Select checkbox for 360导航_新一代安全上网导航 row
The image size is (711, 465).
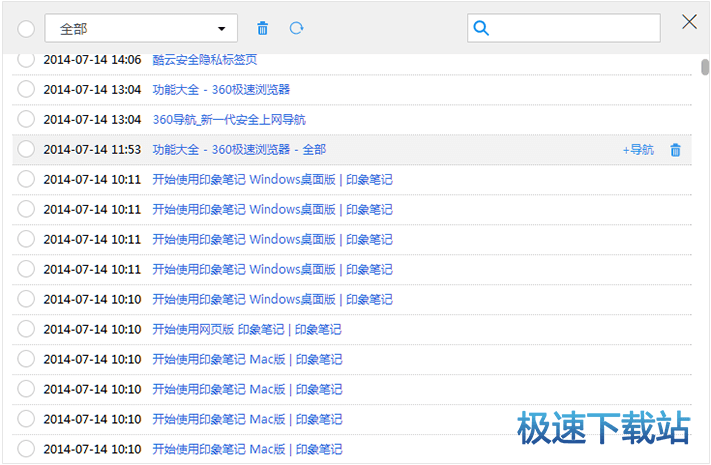[26, 119]
